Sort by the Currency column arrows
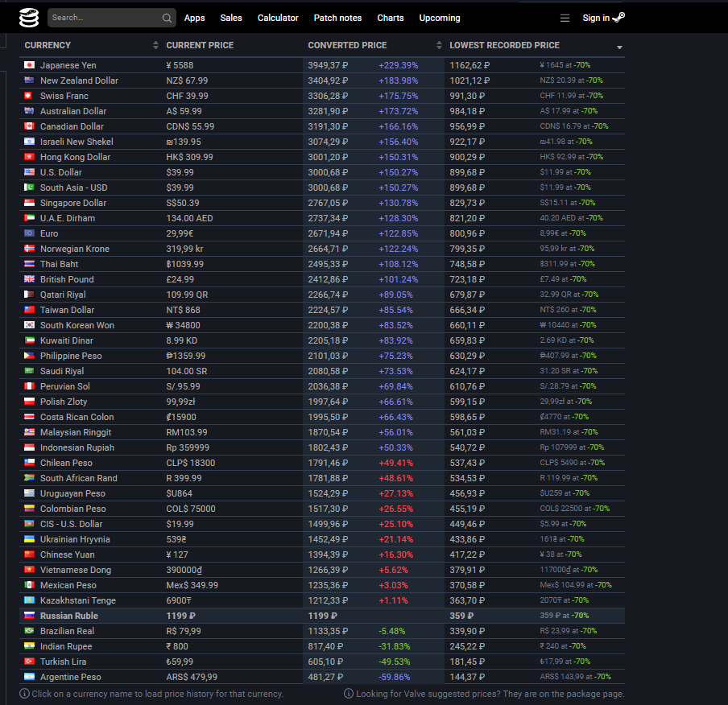This screenshot has width=728, height=705. pos(155,45)
